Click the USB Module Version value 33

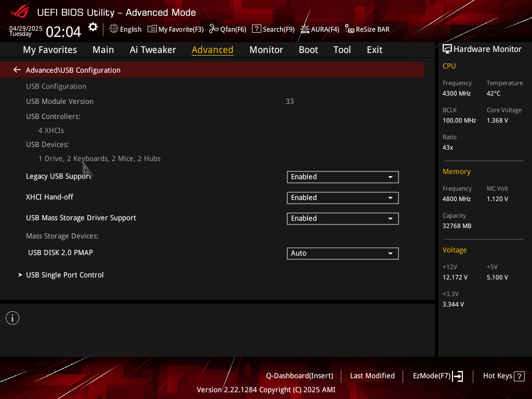pyautogui.click(x=290, y=101)
